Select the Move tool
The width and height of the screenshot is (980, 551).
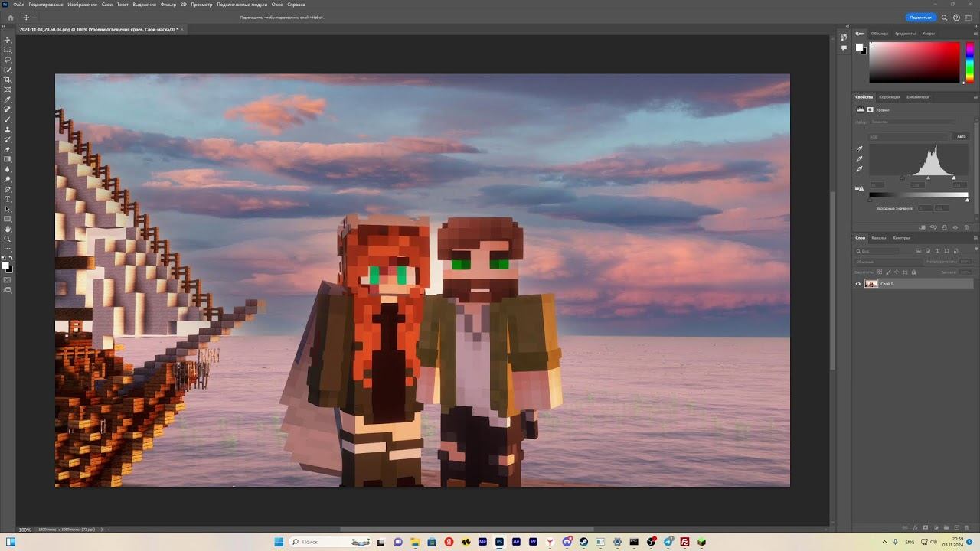[8, 40]
